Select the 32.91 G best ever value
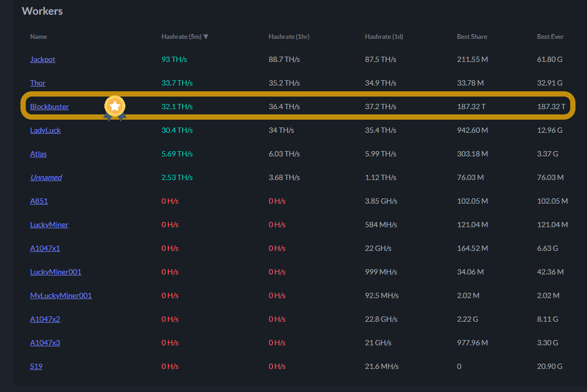The height and width of the screenshot is (392, 587). click(550, 83)
